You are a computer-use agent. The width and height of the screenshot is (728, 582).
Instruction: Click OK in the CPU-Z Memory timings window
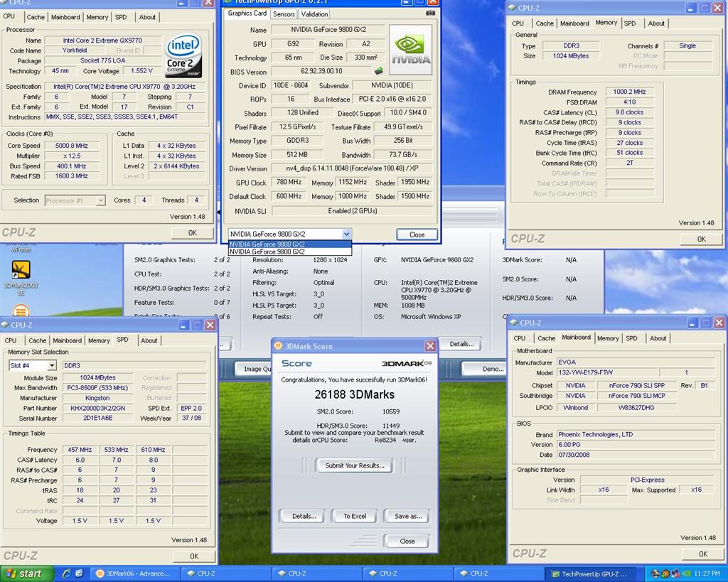(701, 239)
